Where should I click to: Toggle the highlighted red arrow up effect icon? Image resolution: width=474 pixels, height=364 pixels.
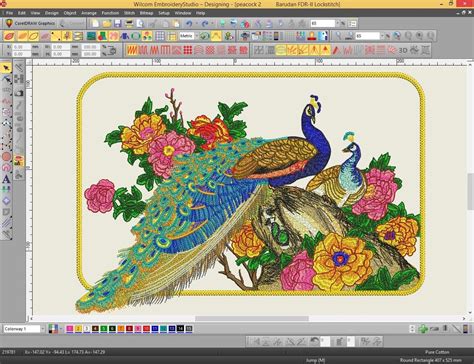pos(325,50)
